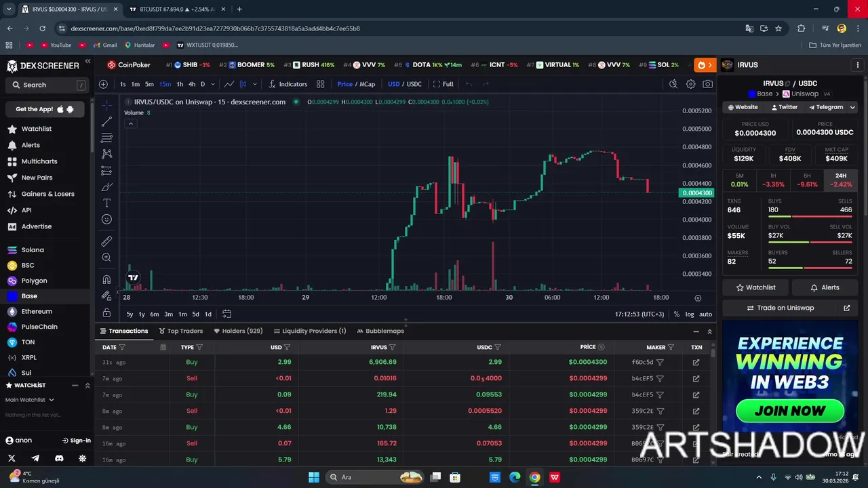
Task: Open IRVUS pair options menu
Action: pos(857,65)
